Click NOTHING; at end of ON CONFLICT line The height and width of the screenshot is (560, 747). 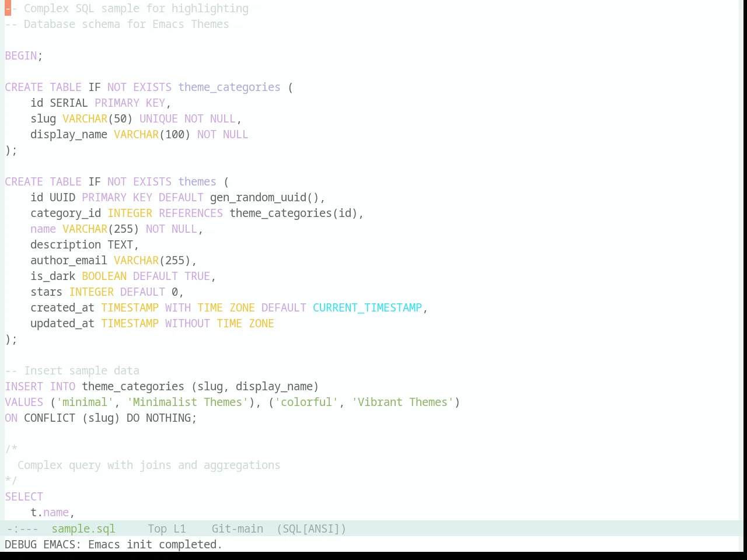pos(172,418)
